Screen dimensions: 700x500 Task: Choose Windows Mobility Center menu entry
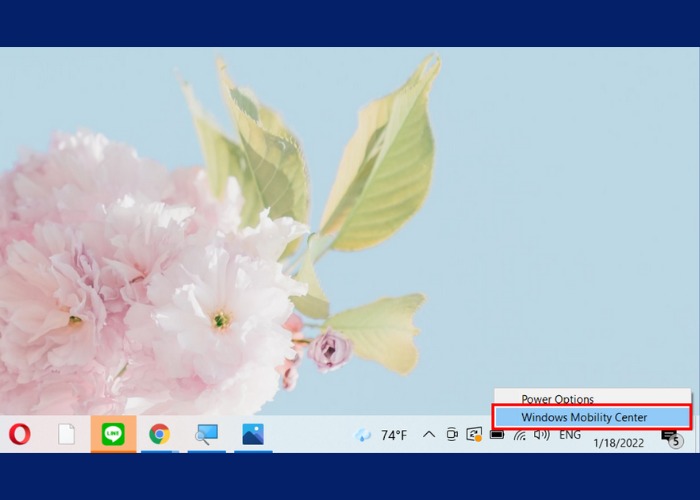coord(584,417)
